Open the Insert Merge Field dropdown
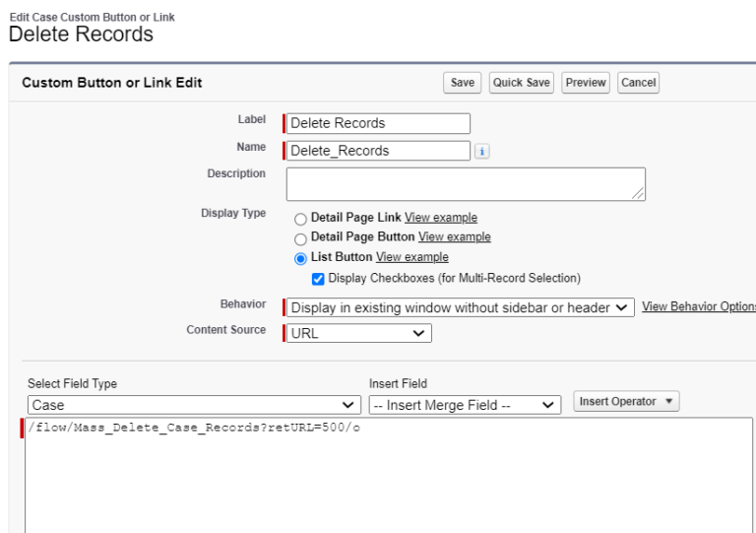 click(x=464, y=405)
